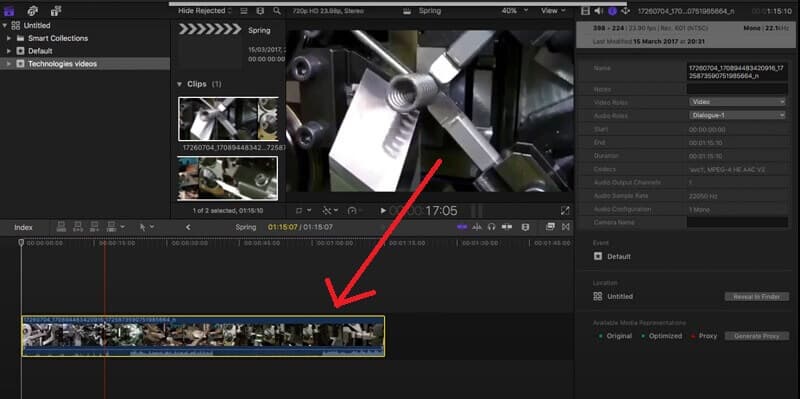Collapse the Clips section
Viewport: 800px width, 399px height.
pyautogui.click(x=179, y=84)
